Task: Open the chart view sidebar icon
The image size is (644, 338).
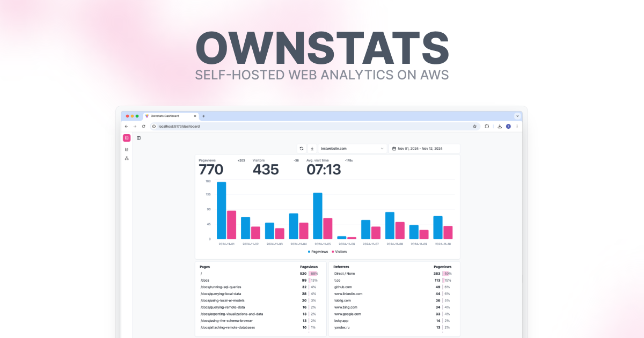Action: [x=127, y=150]
